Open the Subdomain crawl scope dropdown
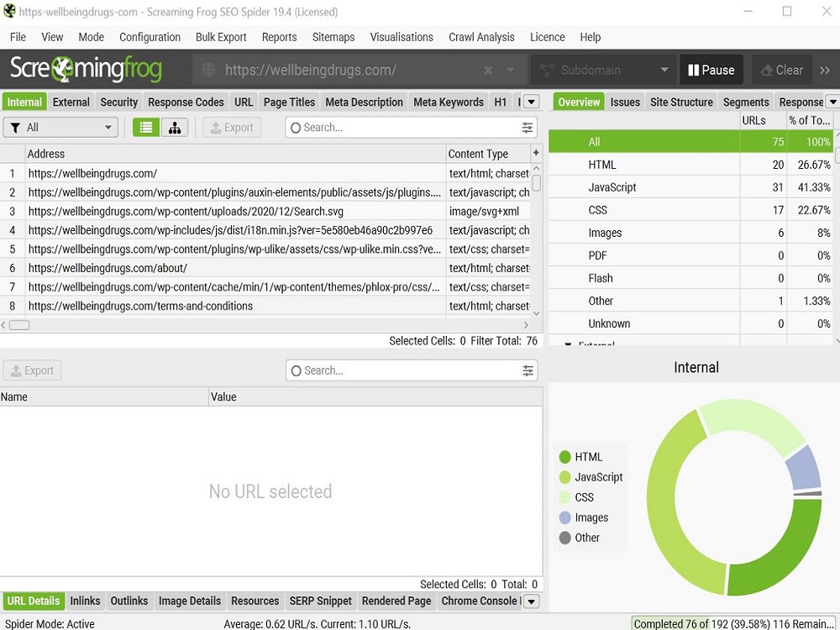 [602, 70]
